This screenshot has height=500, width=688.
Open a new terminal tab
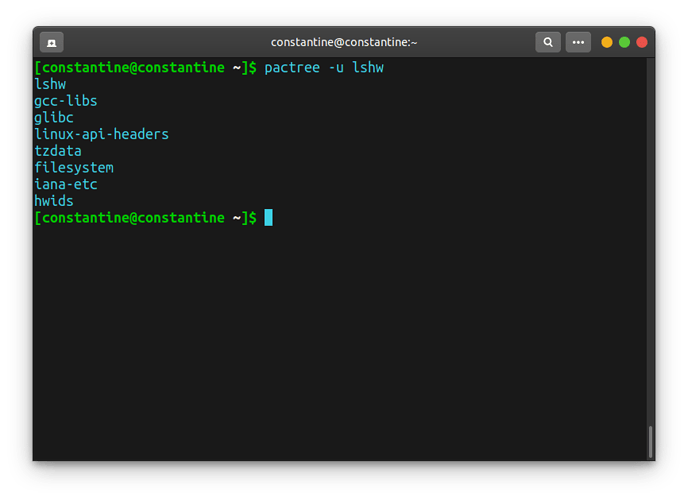pos(51,42)
